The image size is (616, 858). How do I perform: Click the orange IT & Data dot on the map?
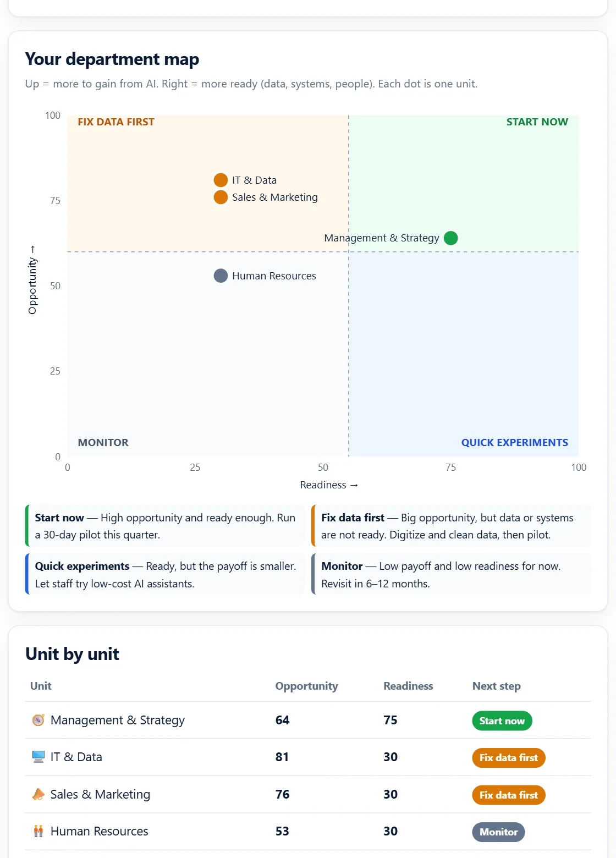click(x=221, y=180)
